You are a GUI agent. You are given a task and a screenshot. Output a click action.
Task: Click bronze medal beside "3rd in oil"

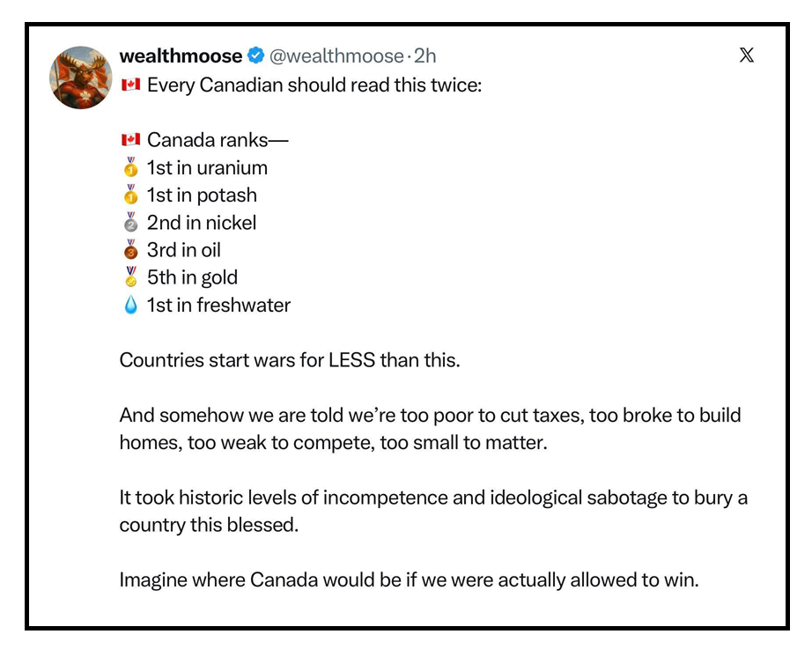click(131, 250)
